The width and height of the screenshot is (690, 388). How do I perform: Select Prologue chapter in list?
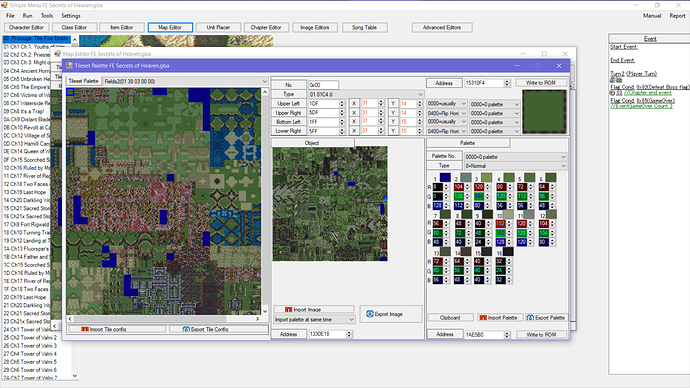37,39
